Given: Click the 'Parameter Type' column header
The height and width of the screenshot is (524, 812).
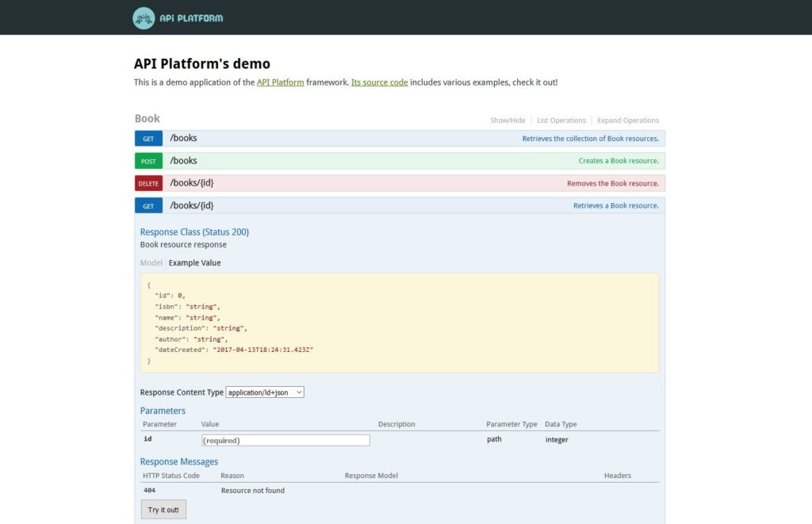Looking at the screenshot, I should (511, 424).
